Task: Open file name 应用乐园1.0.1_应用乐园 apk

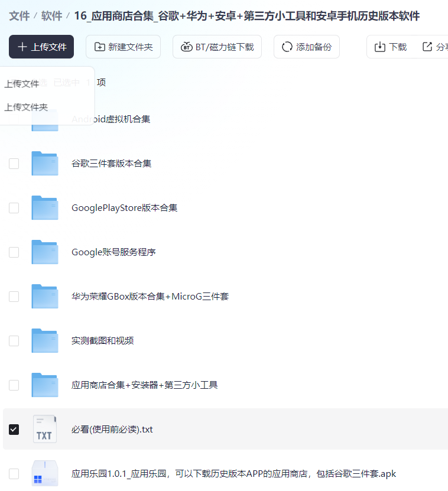Action: [x=233, y=474]
